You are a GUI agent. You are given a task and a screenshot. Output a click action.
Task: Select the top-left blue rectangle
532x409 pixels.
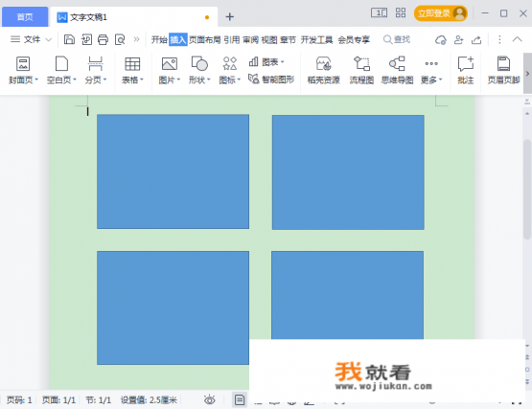(x=173, y=171)
